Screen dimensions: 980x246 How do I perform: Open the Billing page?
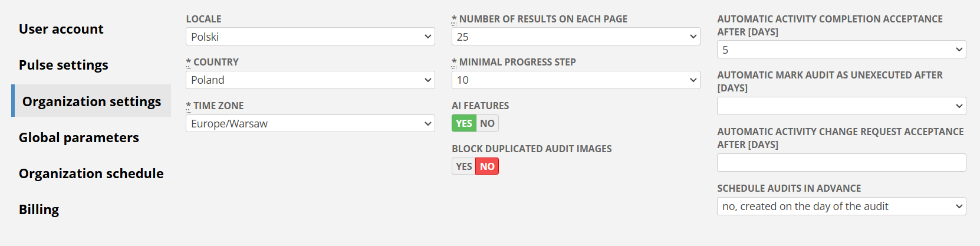click(x=39, y=209)
